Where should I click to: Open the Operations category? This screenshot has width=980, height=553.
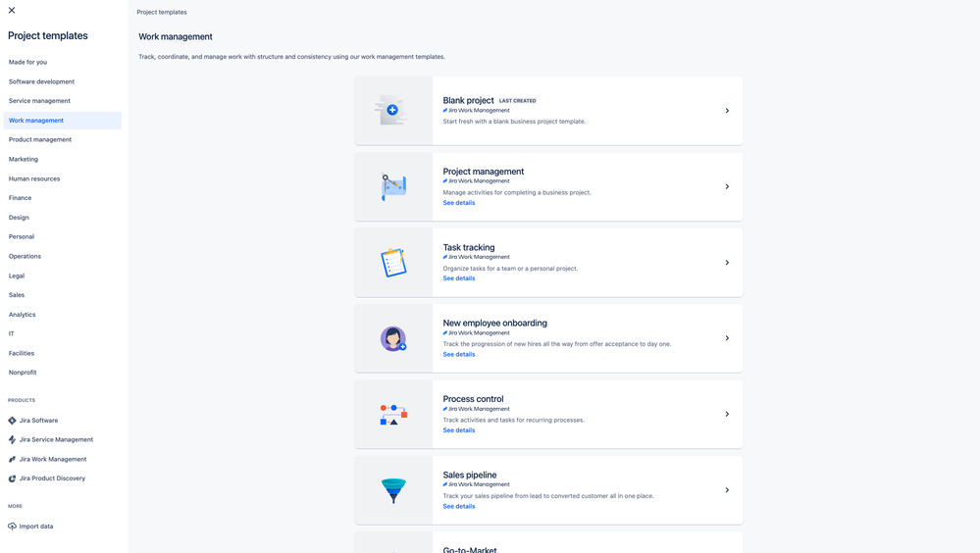point(25,256)
